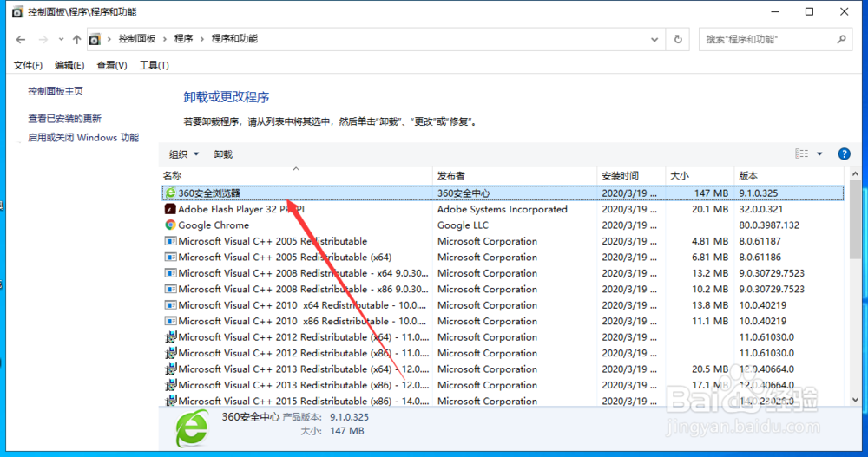This screenshot has height=457, width=868.
Task: Open the view options dropdown arrow
Action: [x=819, y=153]
